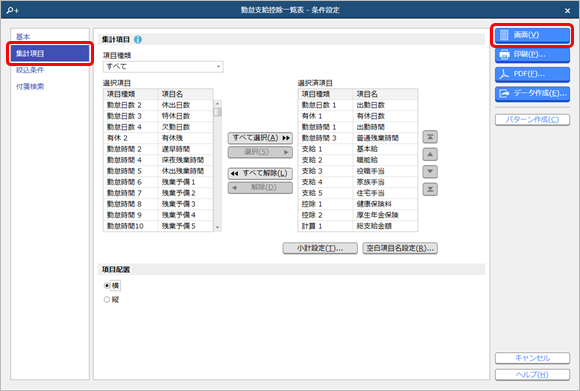Image resolution: width=580 pixels, height=391 pixels.
Task: Select the 横 layout radio button
Action: [x=107, y=286]
